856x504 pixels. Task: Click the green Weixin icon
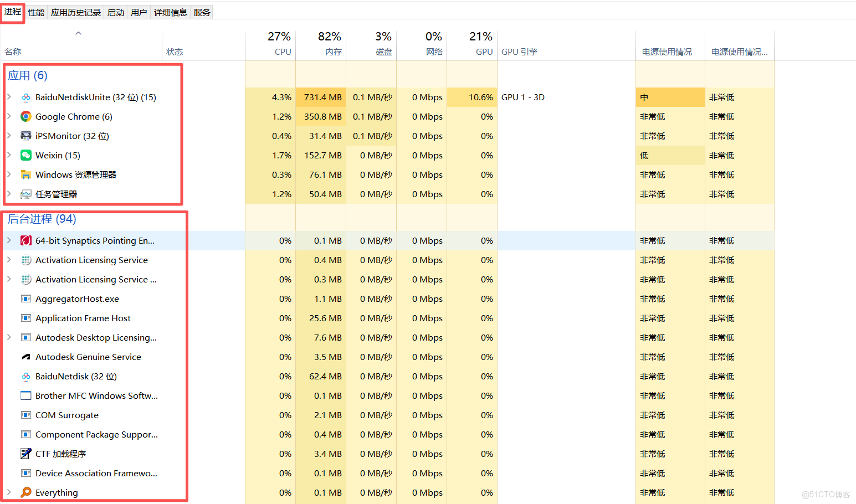(x=25, y=156)
